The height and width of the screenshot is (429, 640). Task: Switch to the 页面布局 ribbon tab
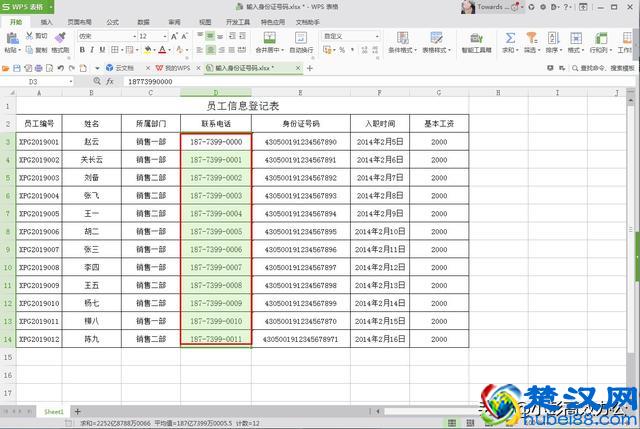point(79,22)
